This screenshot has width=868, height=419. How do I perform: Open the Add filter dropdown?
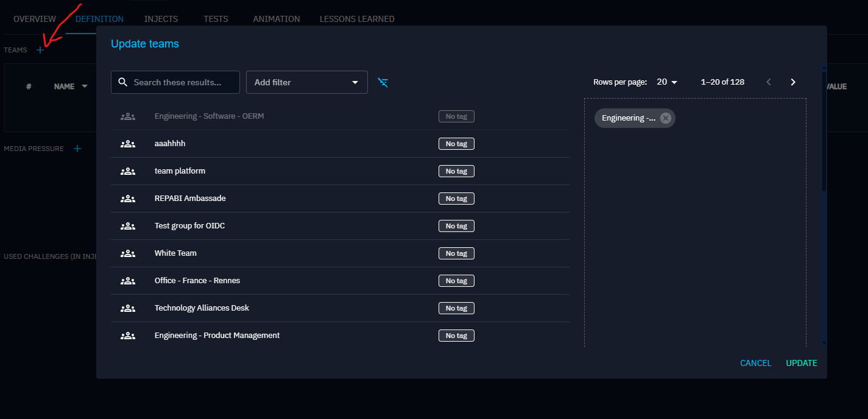coord(306,82)
